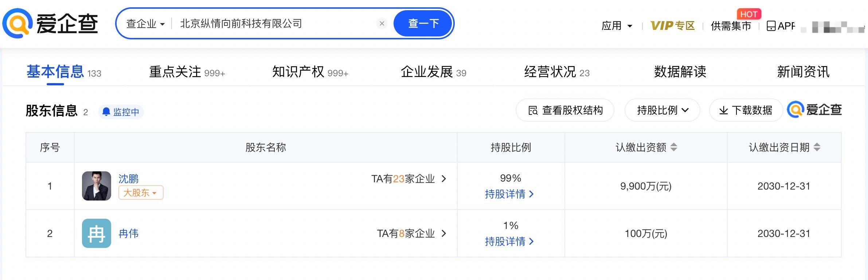This screenshot has height=280, width=868.
Task: Expand the 大股东 tag dropdown
Action: (141, 192)
